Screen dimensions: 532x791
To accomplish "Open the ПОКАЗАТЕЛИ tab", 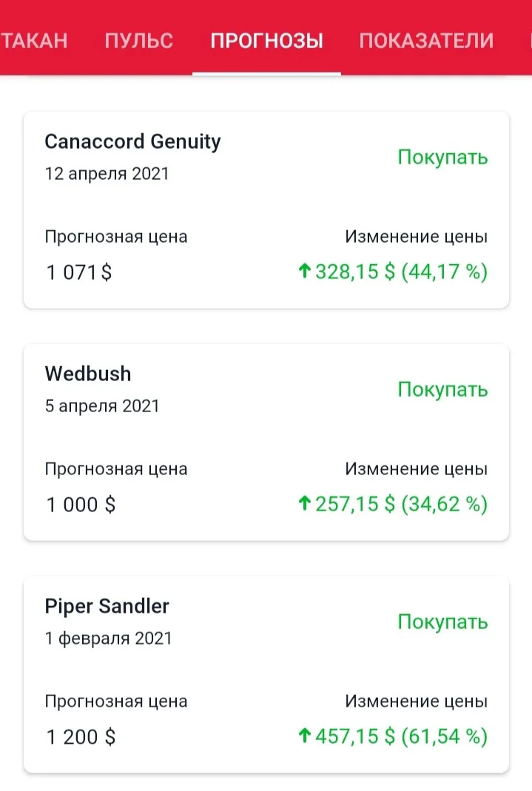I will tap(426, 41).
